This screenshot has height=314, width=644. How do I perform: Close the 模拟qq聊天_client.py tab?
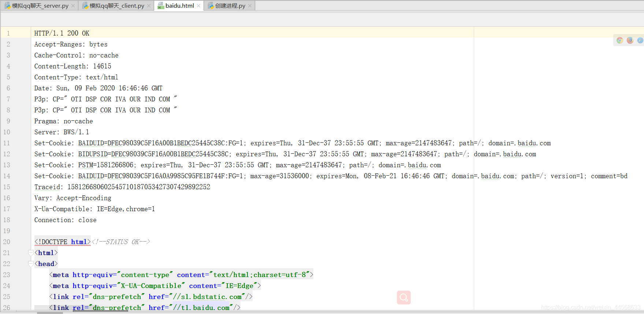(149, 6)
